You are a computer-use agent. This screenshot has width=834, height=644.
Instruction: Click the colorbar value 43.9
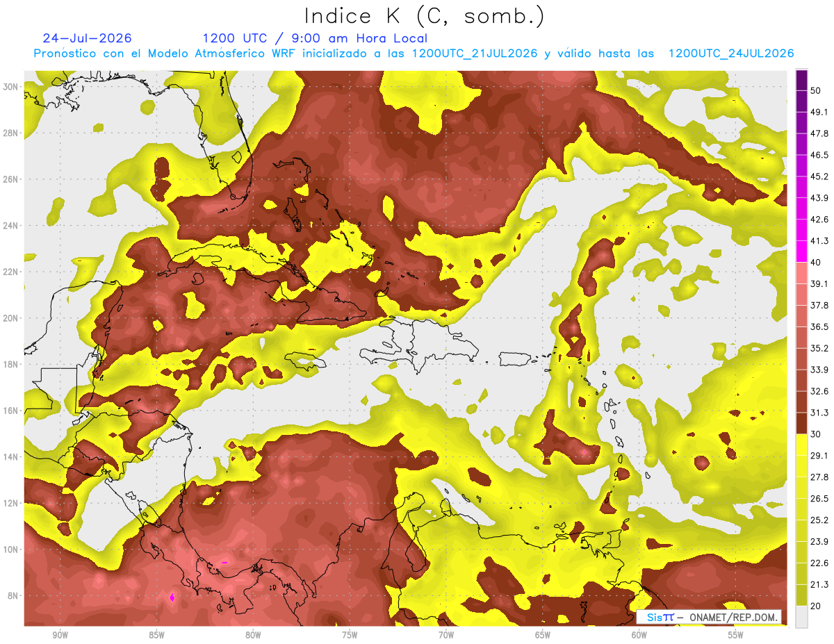(x=820, y=198)
